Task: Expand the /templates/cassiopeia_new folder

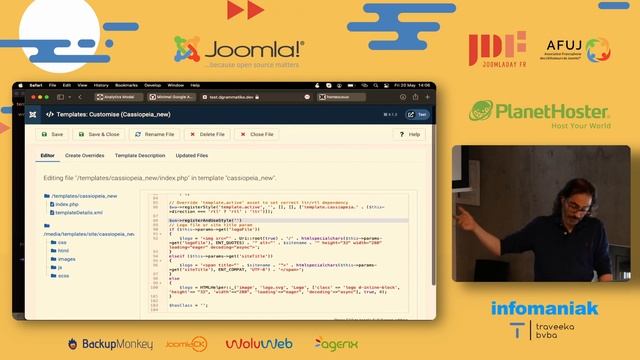Action: pyautogui.click(x=80, y=196)
